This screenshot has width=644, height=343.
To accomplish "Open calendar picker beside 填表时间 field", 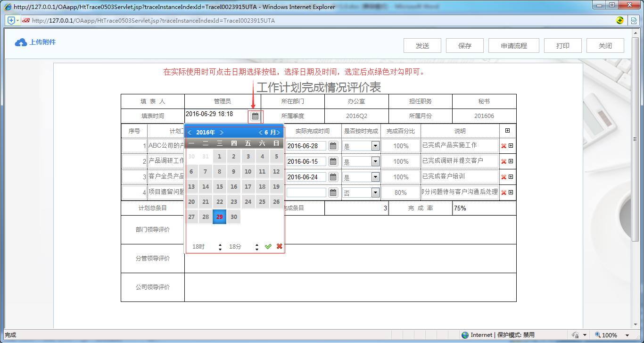I will (x=254, y=116).
